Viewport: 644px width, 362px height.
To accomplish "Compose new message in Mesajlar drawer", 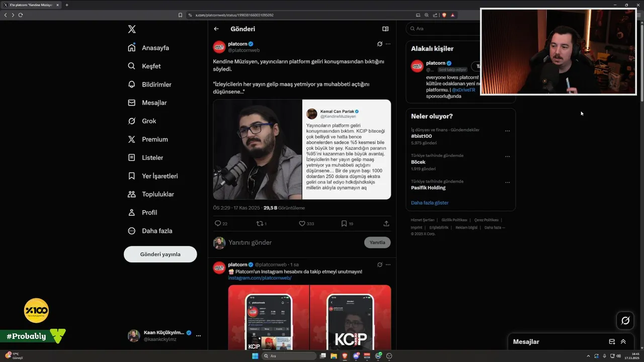I will 612,342.
